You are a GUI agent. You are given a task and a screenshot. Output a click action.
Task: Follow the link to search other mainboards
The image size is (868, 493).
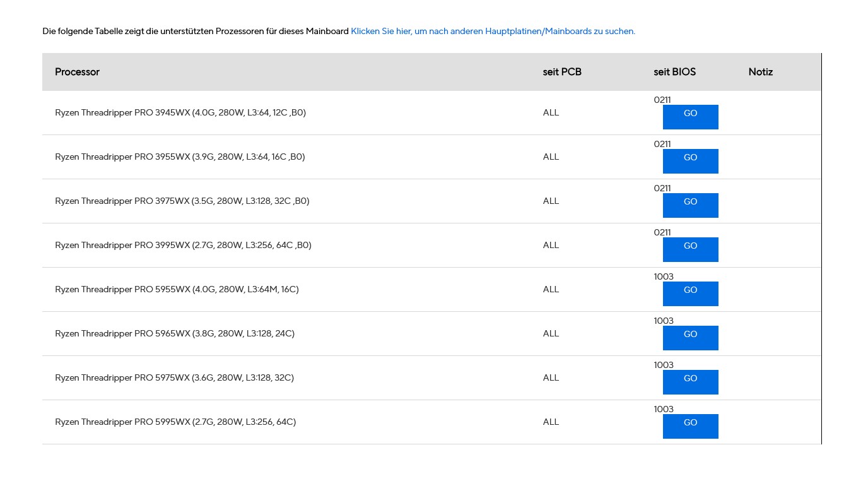[493, 31]
